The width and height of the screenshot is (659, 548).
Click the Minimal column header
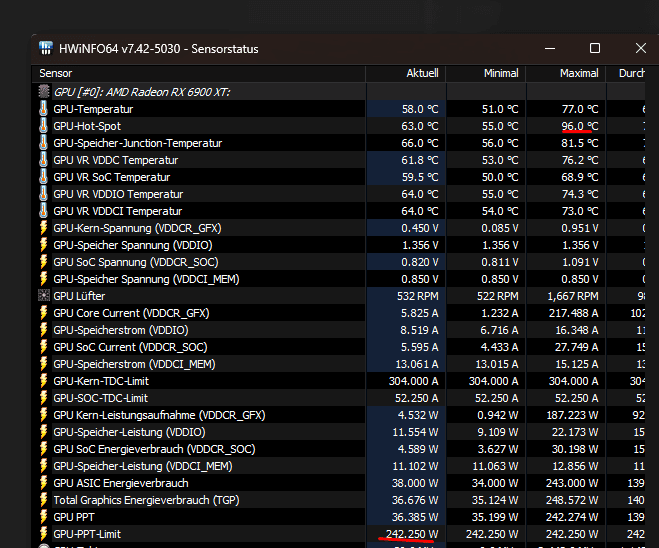486,74
